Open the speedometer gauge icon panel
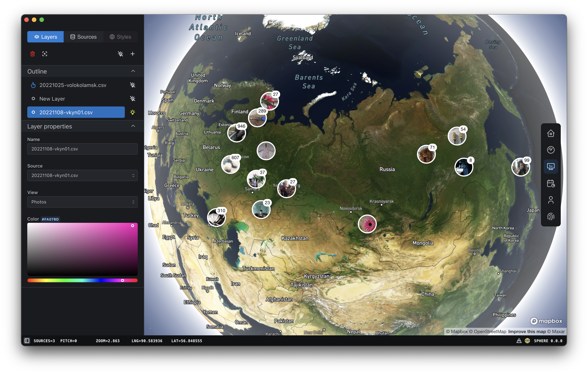588x374 pixels. 551,150
